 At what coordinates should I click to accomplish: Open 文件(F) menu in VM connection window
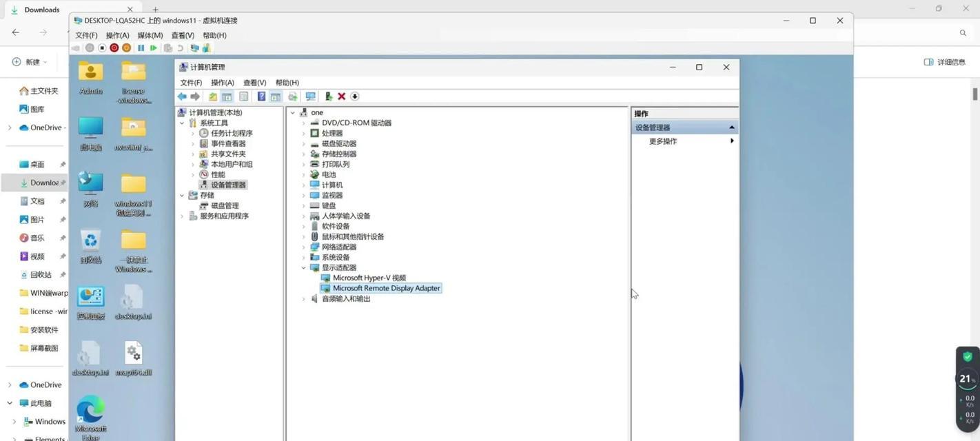point(86,35)
